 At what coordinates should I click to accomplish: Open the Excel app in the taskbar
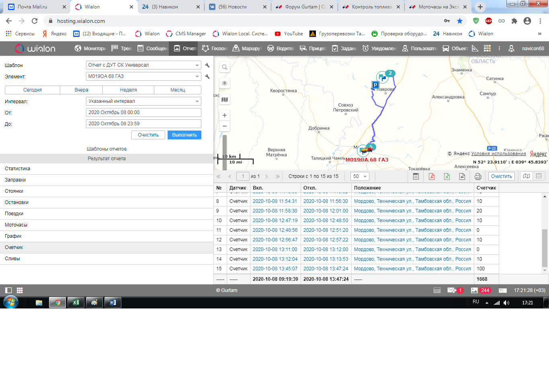[76, 302]
